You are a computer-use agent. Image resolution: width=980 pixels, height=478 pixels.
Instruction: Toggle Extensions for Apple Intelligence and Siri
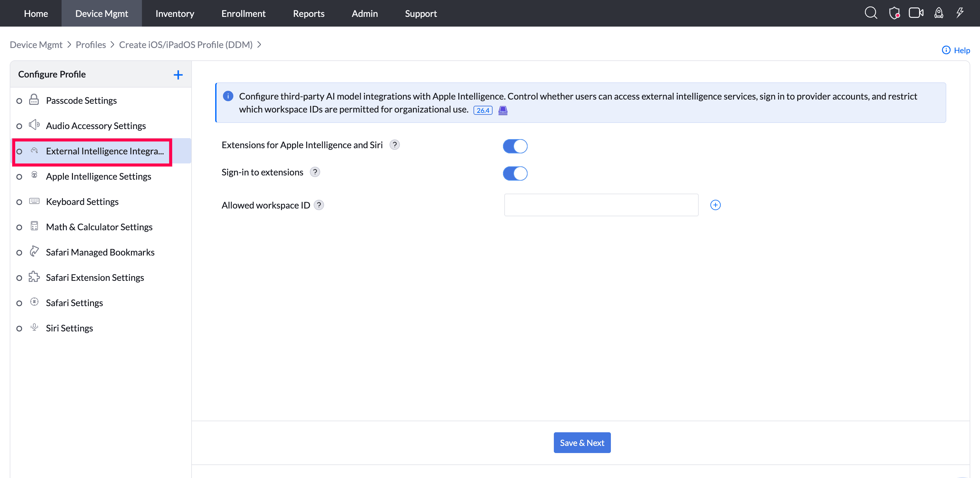[x=515, y=146]
